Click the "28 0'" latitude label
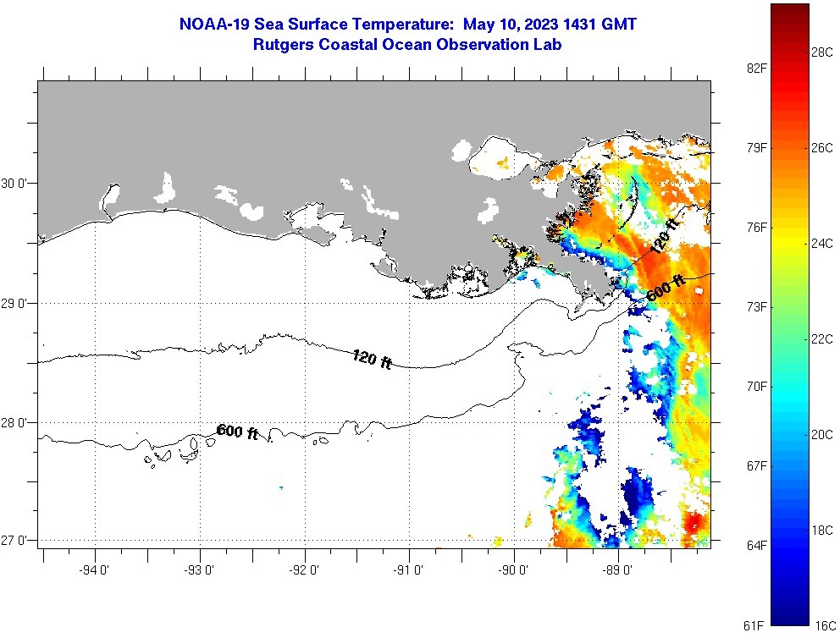Viewport: 840px width, 638px height. coord(14,423)
